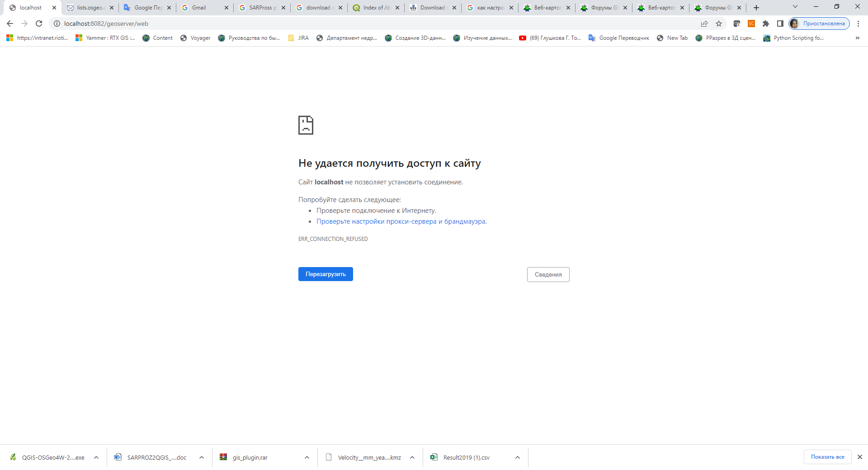Open the side panel icon next to extensions

point(780,23)
